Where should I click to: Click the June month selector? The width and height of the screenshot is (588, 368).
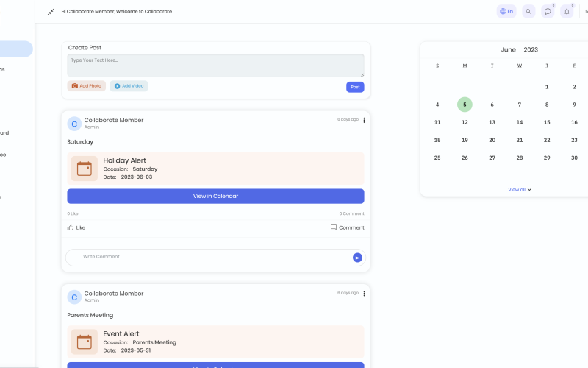(509, 50)
